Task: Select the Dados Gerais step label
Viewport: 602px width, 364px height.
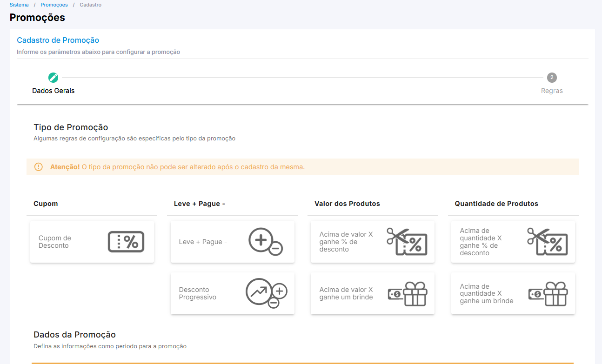Action: [x=54, y=91]
